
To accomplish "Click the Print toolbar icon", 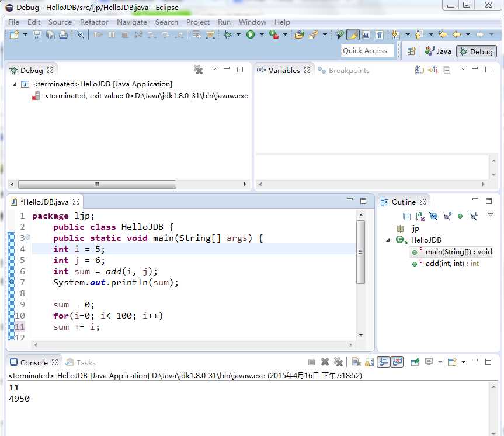I will (x=63, y=34).
